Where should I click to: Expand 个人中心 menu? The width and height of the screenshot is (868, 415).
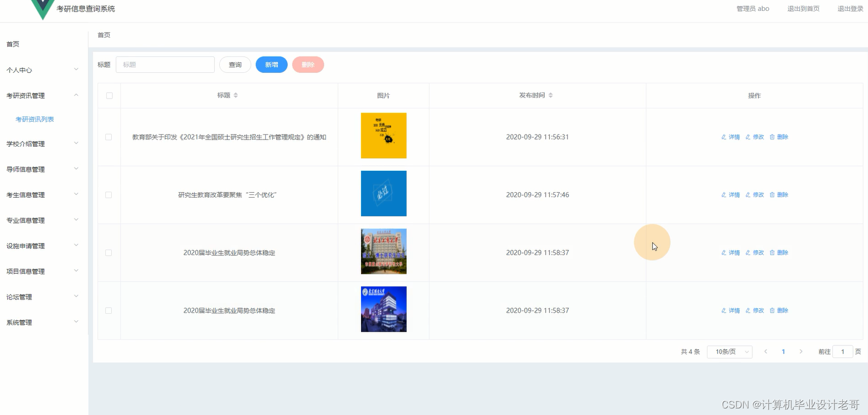pyautogui.click(x=43, y=70)
